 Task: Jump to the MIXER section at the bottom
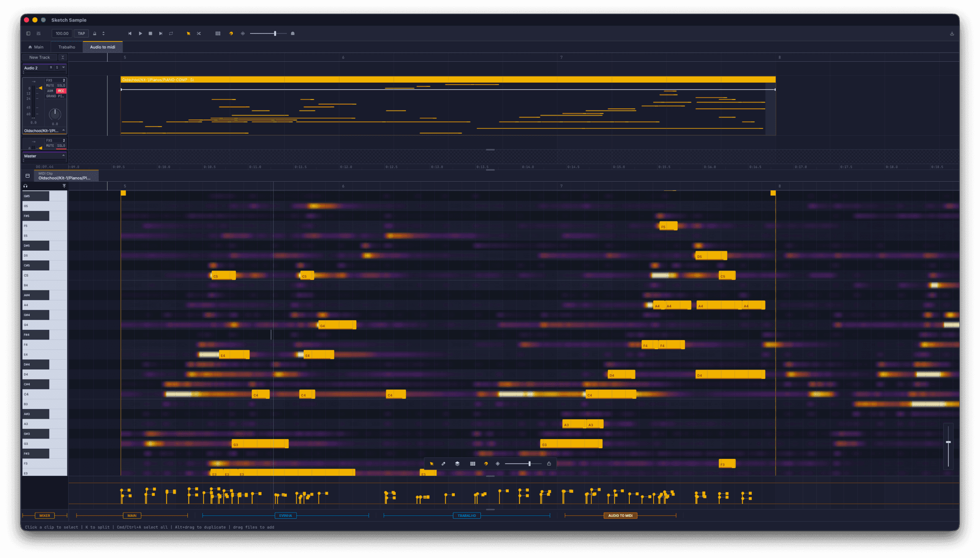click(x=45, y=516)
